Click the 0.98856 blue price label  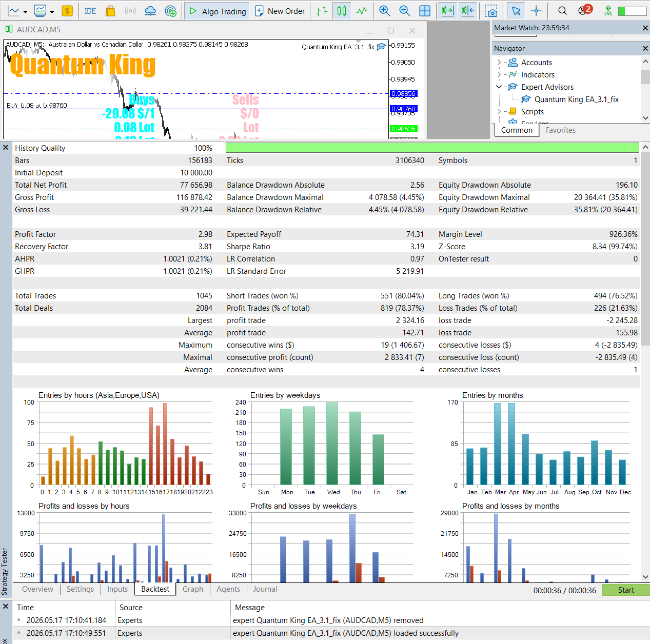(x=404, y=93)
